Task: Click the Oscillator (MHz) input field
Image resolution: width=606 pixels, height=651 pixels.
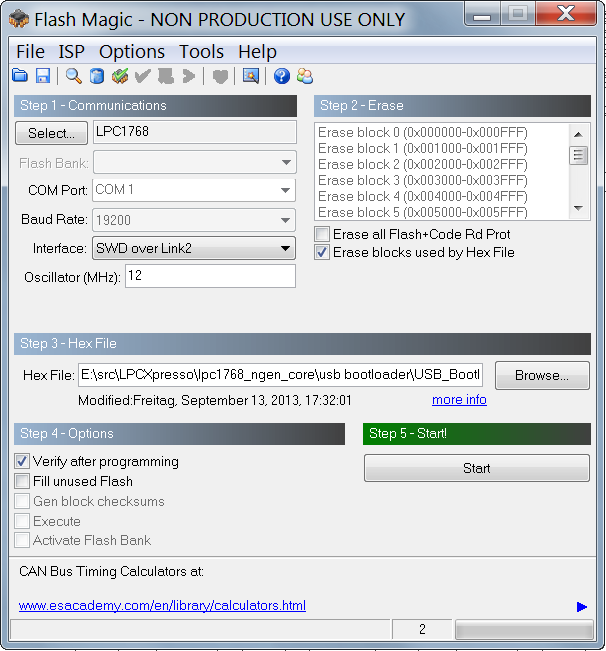Action: pyautogui.click(x=210, y=276)
